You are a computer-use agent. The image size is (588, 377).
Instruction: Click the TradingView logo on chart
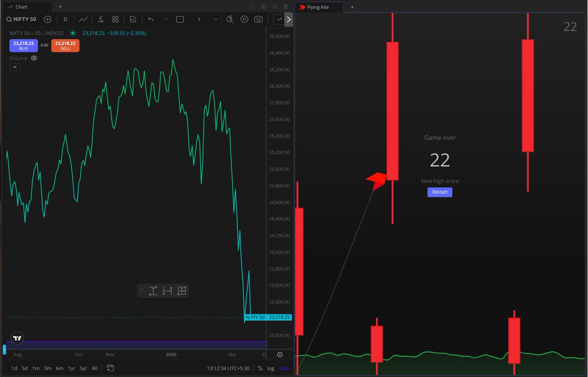pos(18,338)
